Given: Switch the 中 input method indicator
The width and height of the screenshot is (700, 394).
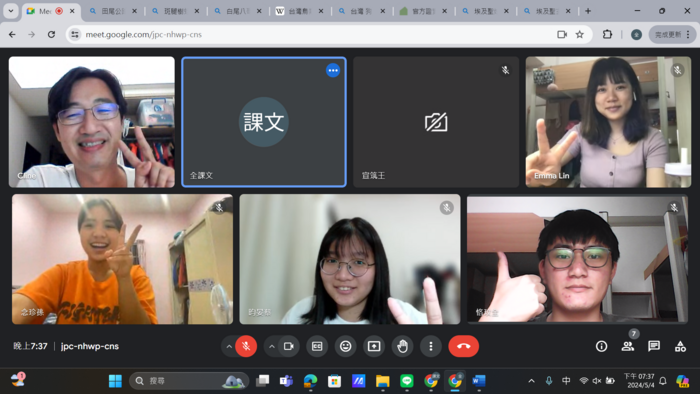Looking at the screenshot, I should 566,381.
